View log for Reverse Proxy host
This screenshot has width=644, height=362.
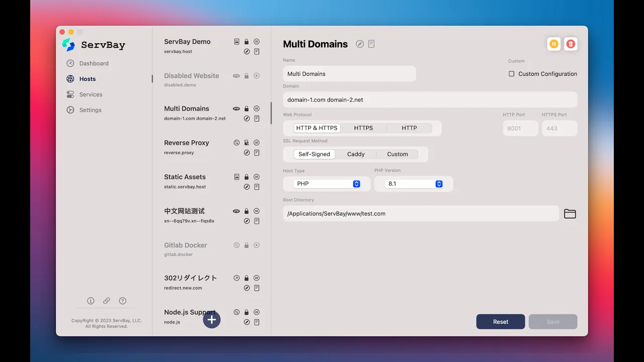[257, 152]
